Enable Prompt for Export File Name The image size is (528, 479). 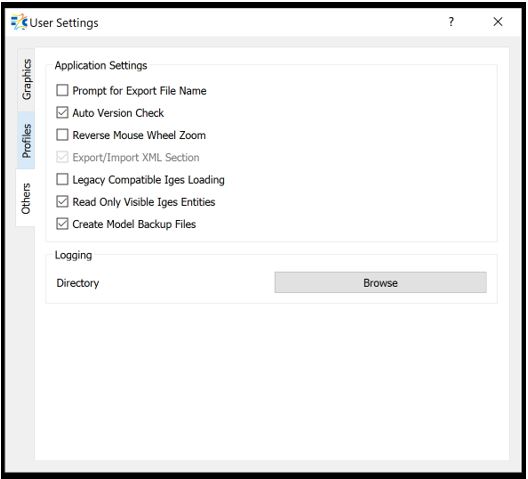(62, 91)
